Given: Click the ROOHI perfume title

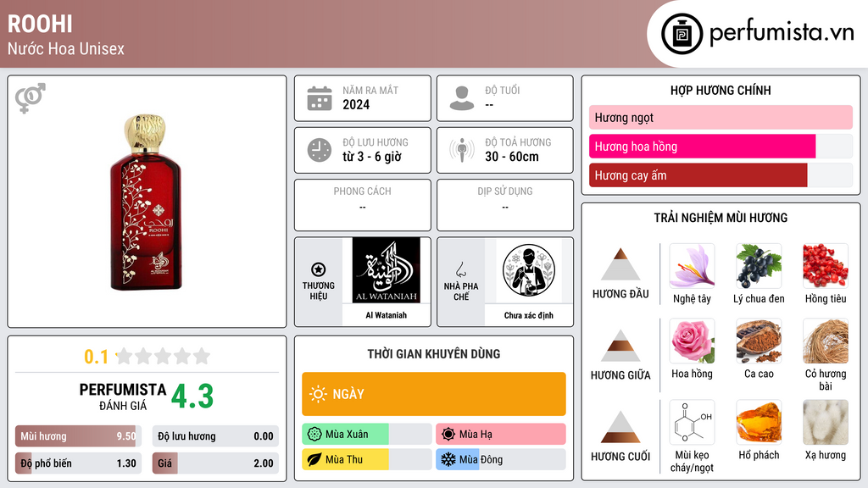Looking at the screenshot, I should 40,24.
